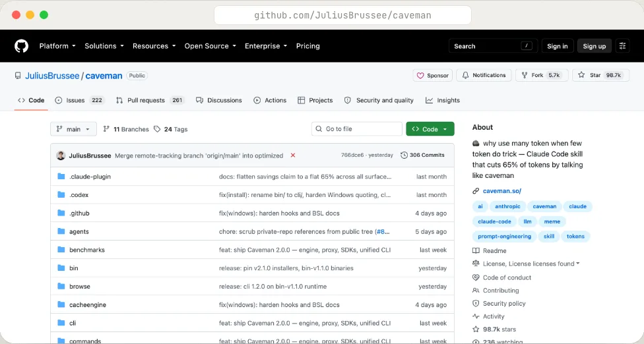Click the Readme book icon
The image size is (644, 344).
tap(476, 250)
